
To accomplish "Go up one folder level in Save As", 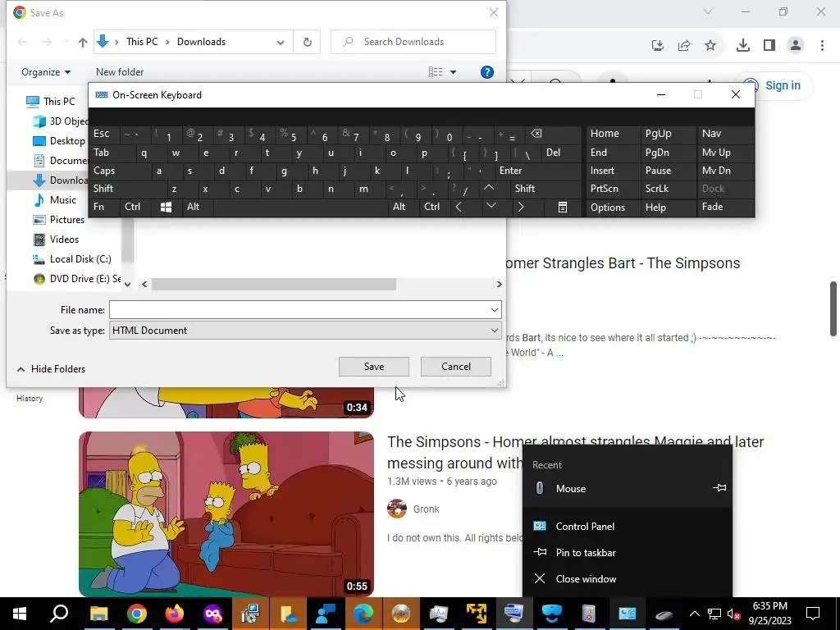I will pos(82,43).
